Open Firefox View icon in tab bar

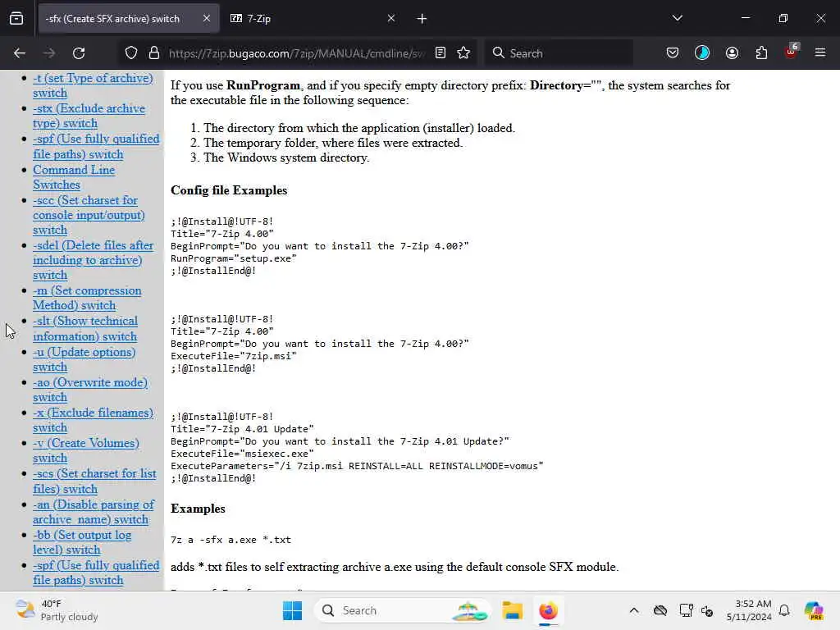16,19
